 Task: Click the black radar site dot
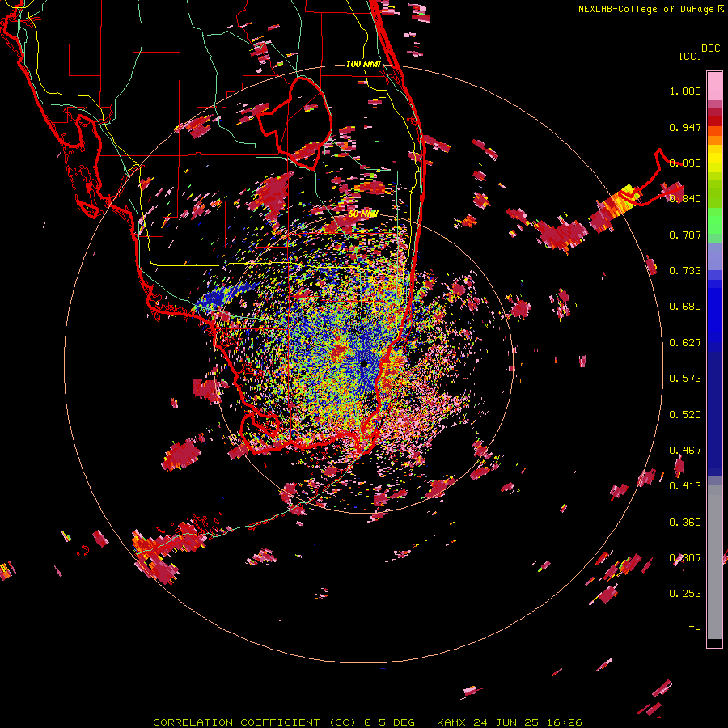coord(363,364)
